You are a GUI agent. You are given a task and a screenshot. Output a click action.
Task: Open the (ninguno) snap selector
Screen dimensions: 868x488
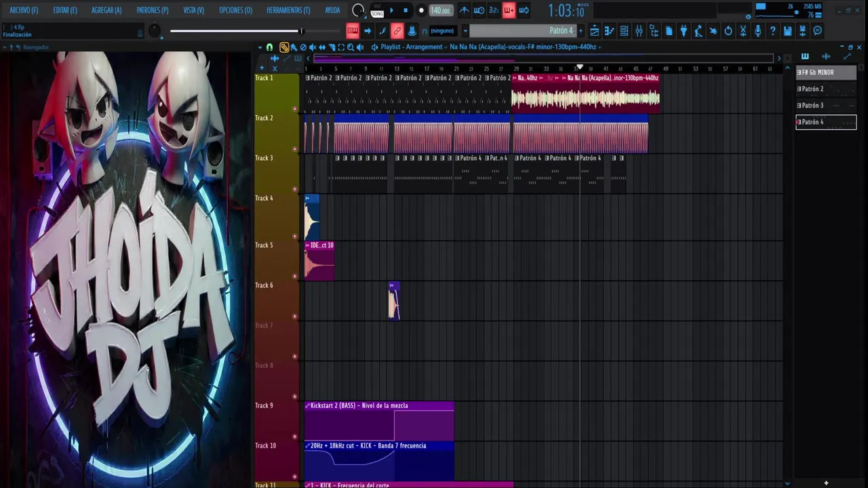click(x=442, y=30)
